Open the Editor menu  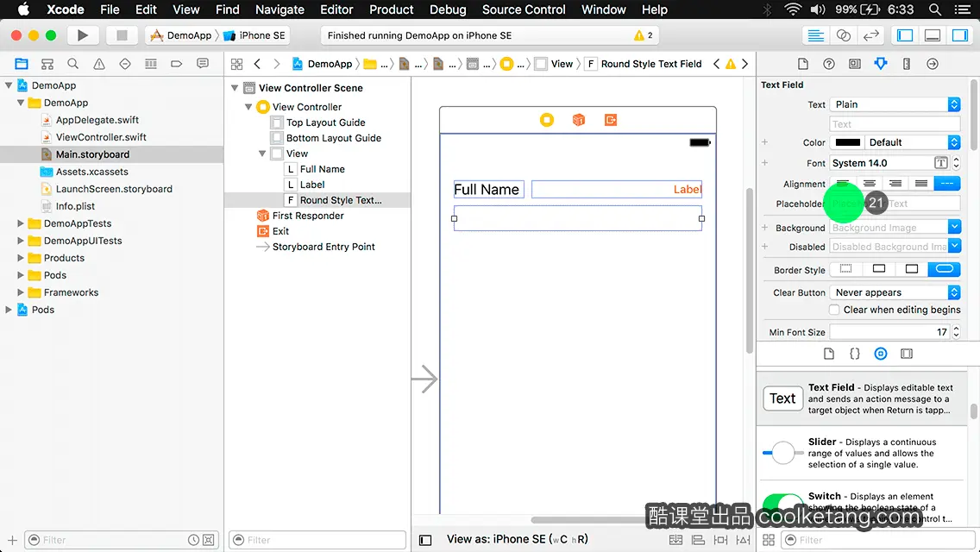[336, 9]
